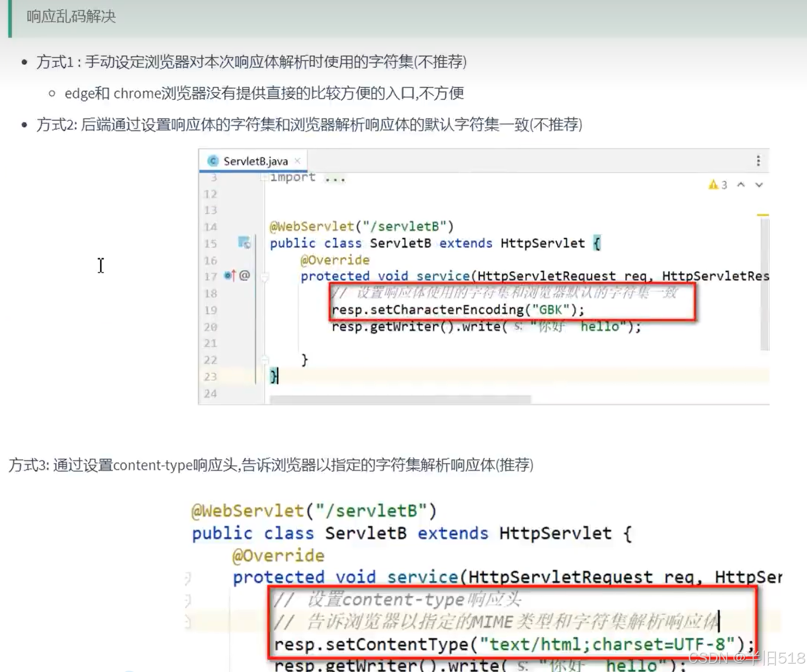Collapse the service method fold on line 17
807x672 pixels.
pos(265,277)
